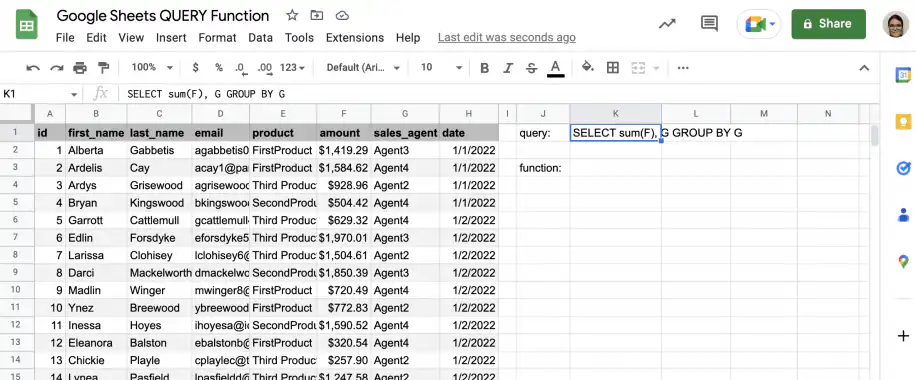Toggle bold formatting
Screen dimensions: 916x380
click(484, 68)
